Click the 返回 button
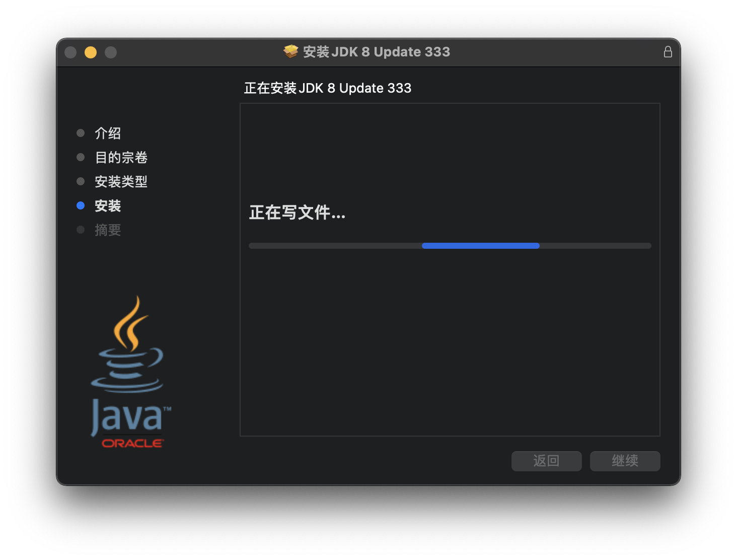Screen dimensions: 737x560 coord(546,461)
